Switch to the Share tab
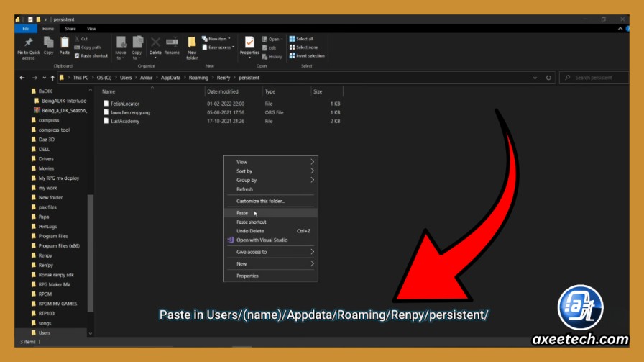Screen dimensions: 644x362 [x=70, y=29]
